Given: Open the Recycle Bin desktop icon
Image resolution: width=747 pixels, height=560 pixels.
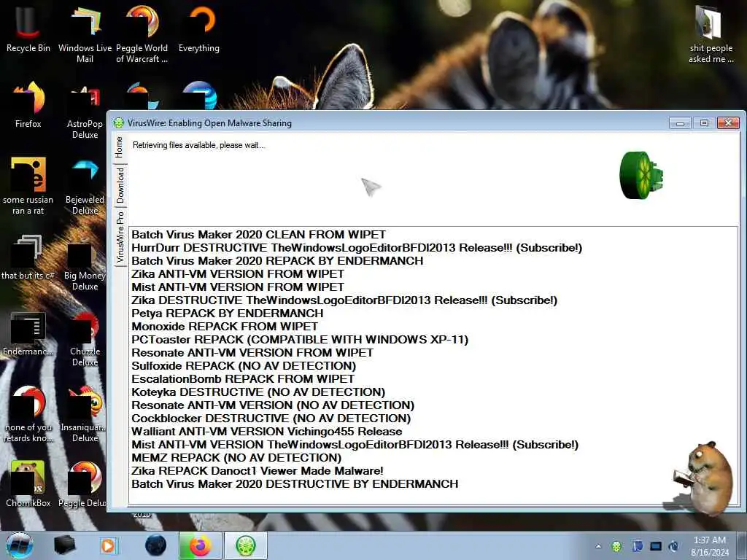Looking at the screenshot, I should click(28, 28).
